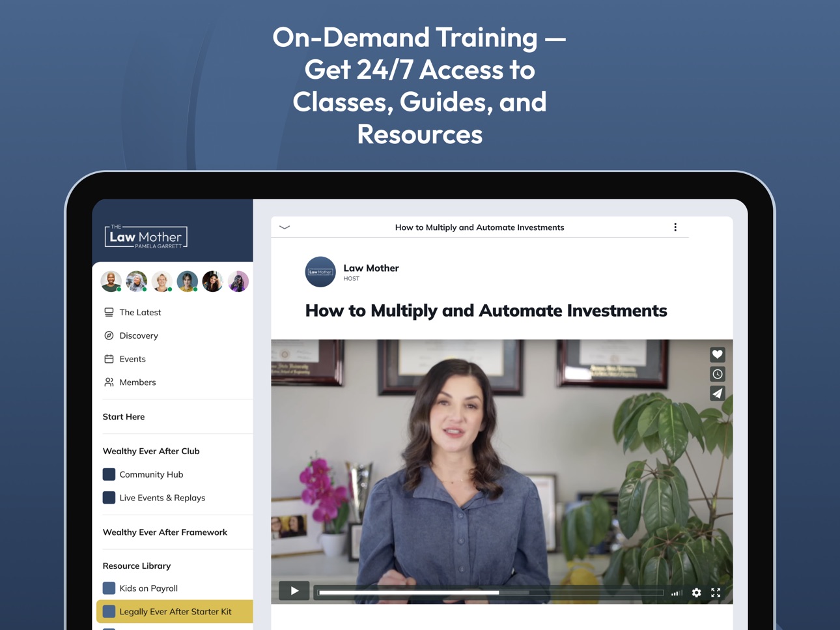Screen dimensions: 840x630
Task: Select Legally Ever After Starter Kit
Action: (175, 612)
